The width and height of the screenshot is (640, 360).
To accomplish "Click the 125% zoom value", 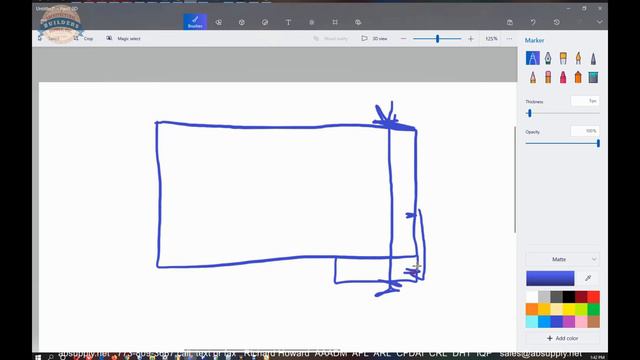I will (x=491, y=39).
